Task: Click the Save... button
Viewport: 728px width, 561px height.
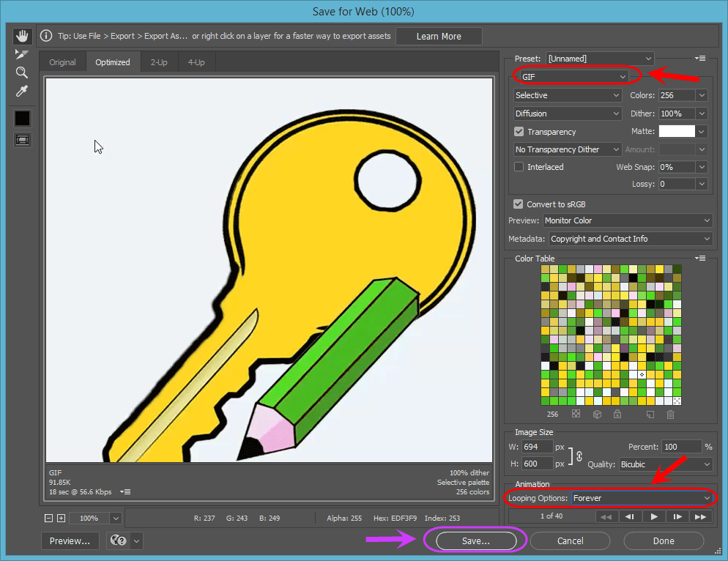Action: point(476,540)
